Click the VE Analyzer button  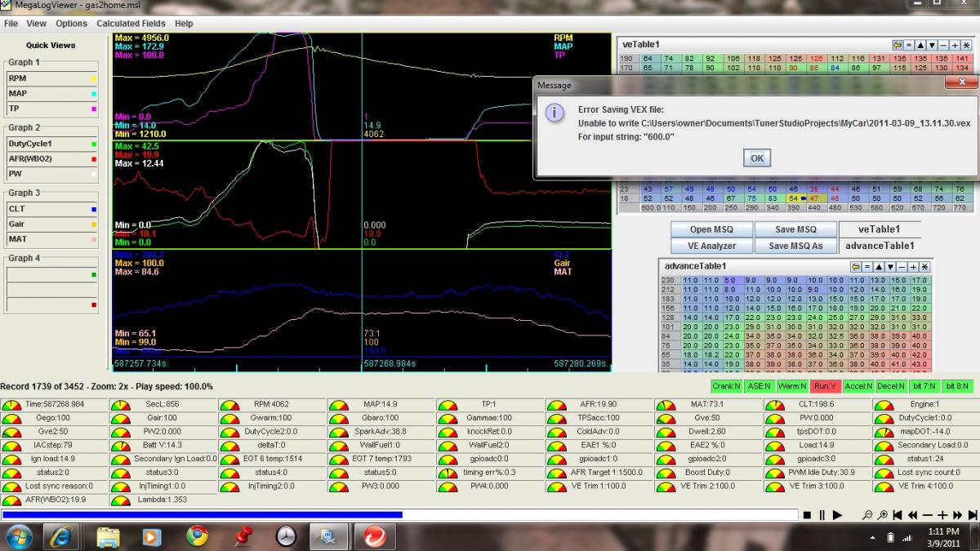[x=711, y=246]
